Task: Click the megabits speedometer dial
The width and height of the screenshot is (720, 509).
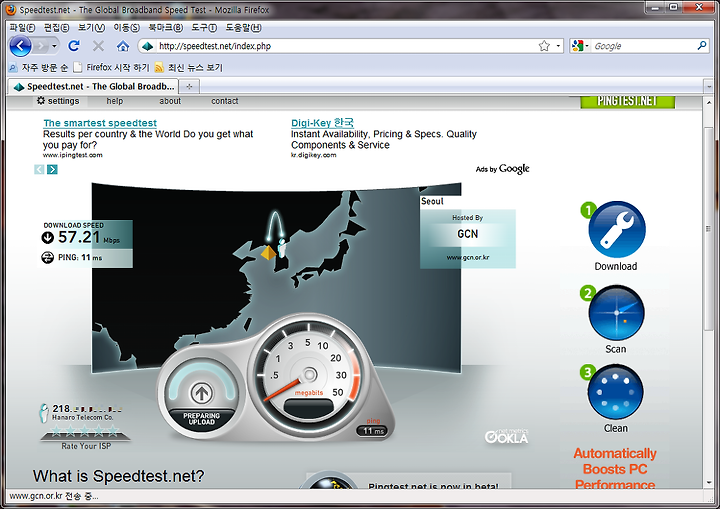Action: click(308, 374)
